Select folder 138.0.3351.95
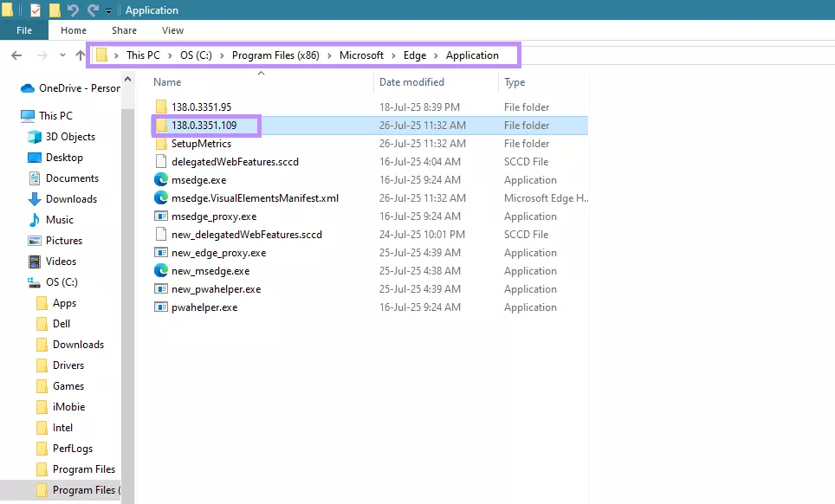 201,107
